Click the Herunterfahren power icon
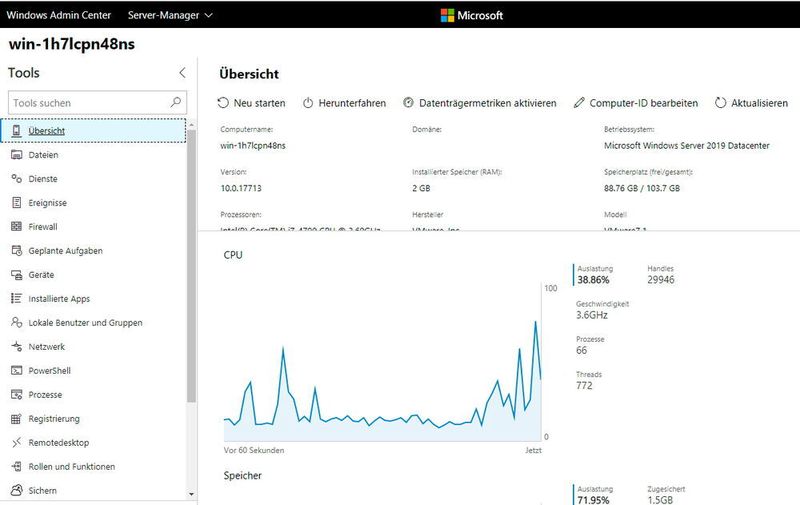Screen dimensions: 800x505 point(308,103)
